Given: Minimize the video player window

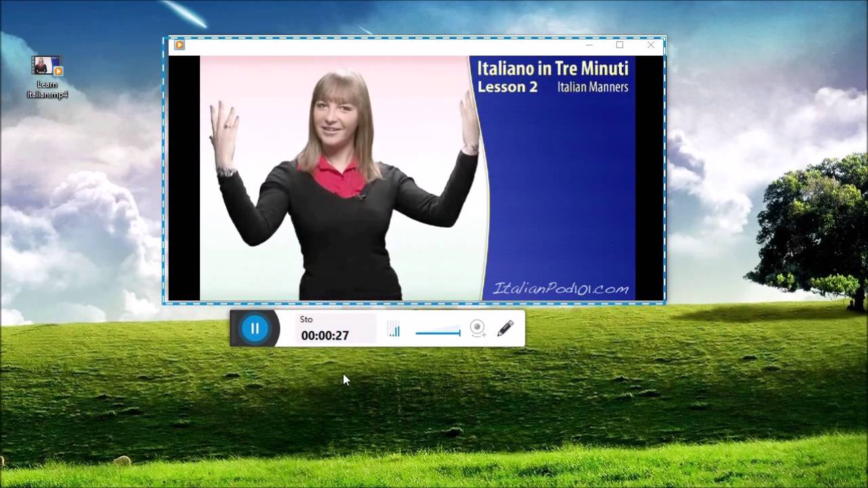Looking at the screenshot, I should 589,45.
